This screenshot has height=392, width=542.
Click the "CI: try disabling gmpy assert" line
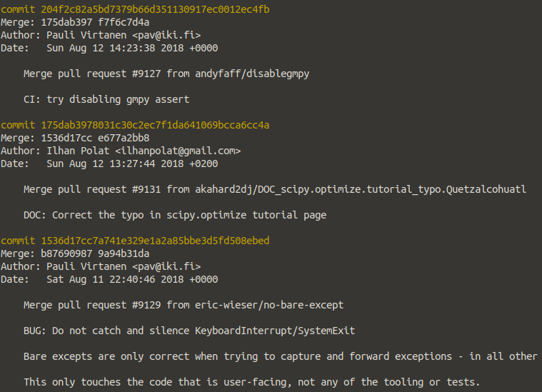coord(106,99)
